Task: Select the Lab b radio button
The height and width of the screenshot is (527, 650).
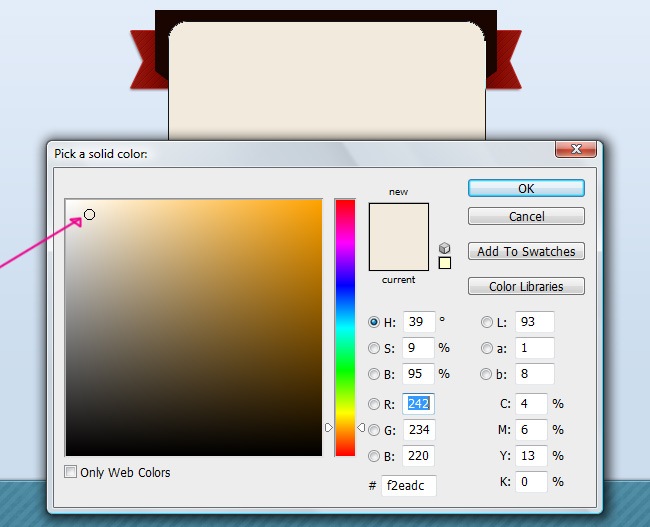Action: (x=487, y=374)
